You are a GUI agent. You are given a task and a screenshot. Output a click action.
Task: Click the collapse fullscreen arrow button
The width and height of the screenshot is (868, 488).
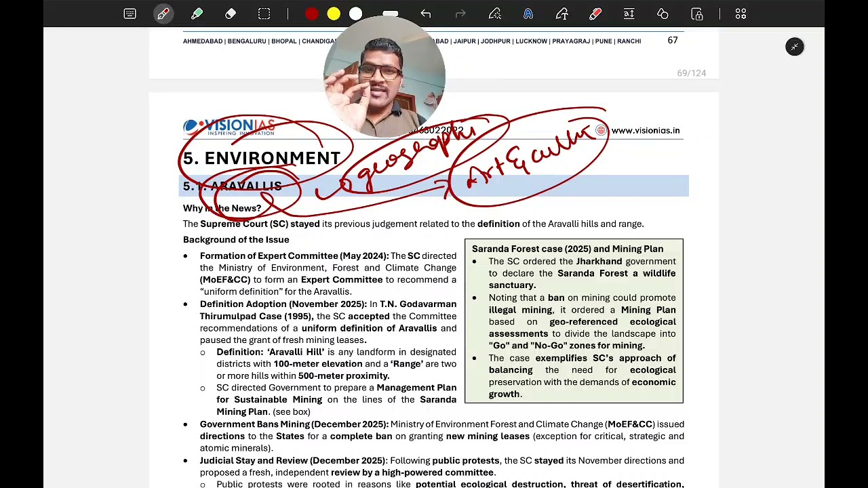tap(795, 47)
